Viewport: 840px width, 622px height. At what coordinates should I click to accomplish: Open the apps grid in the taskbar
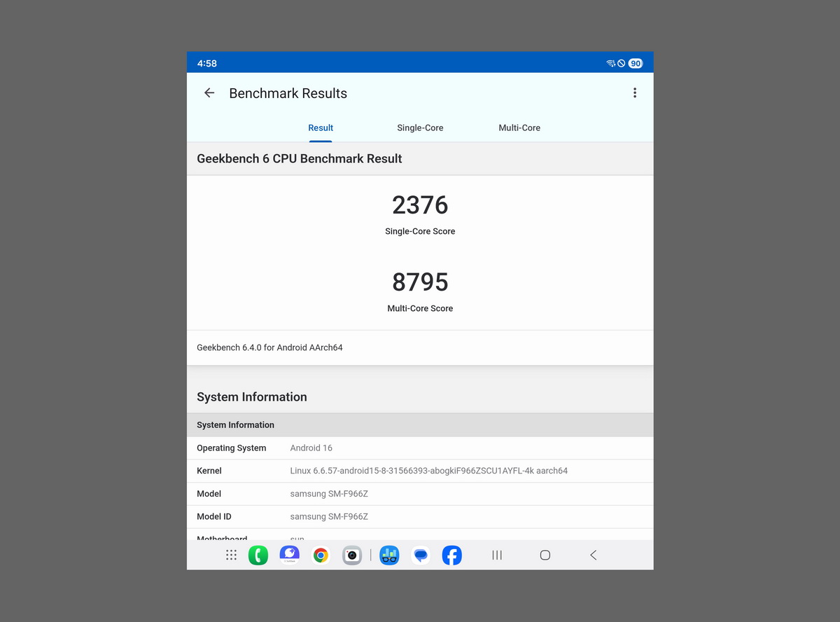coord(231,555)
